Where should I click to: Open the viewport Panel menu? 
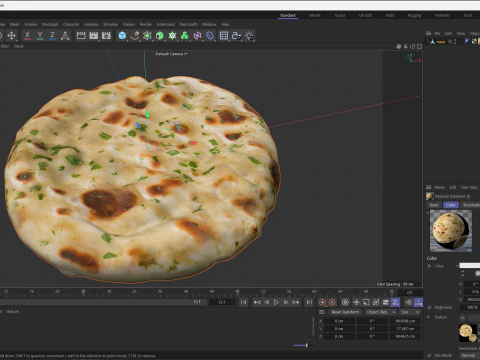18,46
